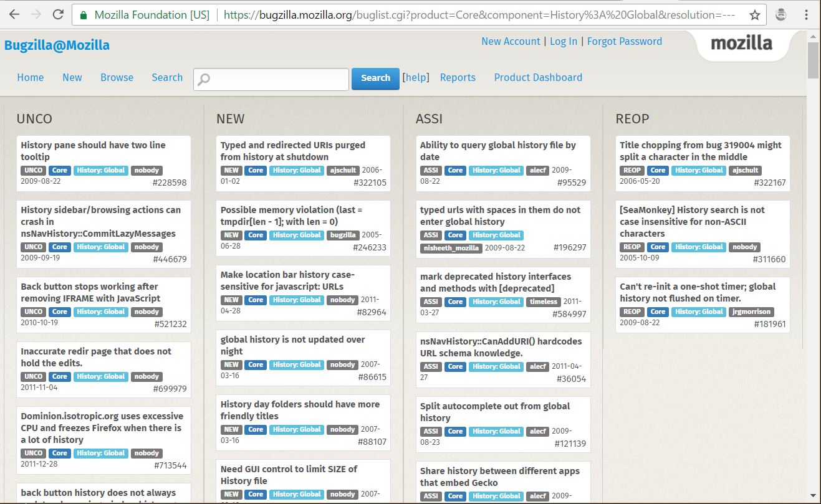The width and height of the screenshot is (821, 504).
Task: Click the scrollbar down arrow
Action: 814,496
